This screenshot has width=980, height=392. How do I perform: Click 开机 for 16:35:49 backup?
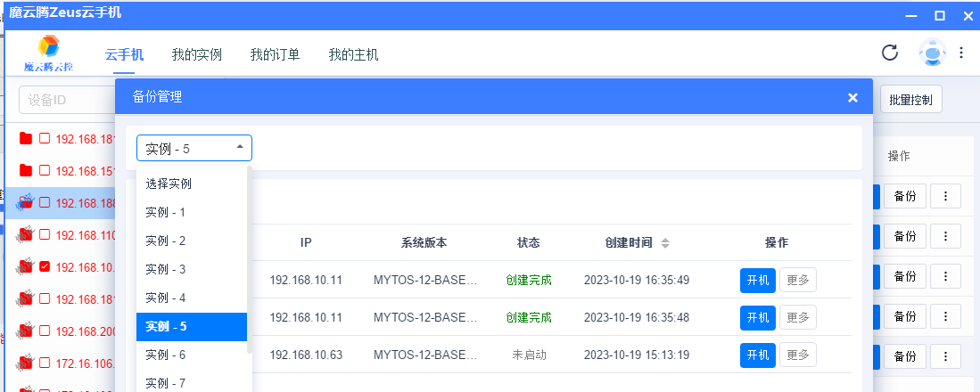[758, 281]
